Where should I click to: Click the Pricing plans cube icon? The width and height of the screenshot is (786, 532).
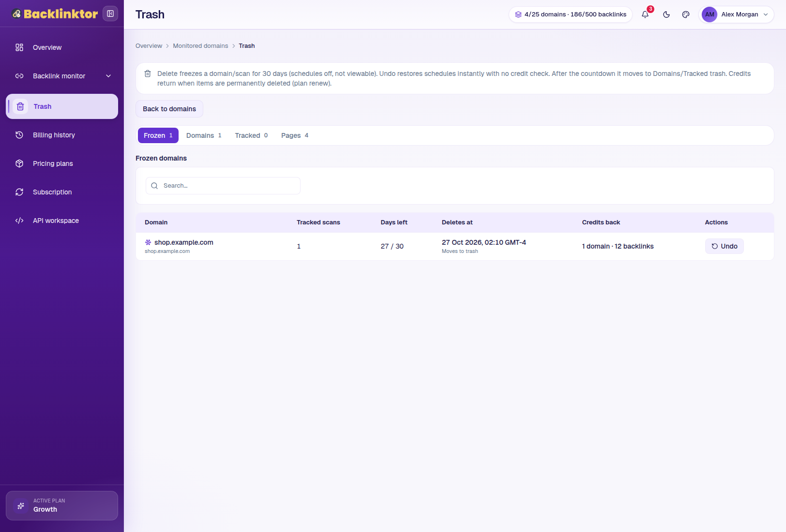point(19,163)
